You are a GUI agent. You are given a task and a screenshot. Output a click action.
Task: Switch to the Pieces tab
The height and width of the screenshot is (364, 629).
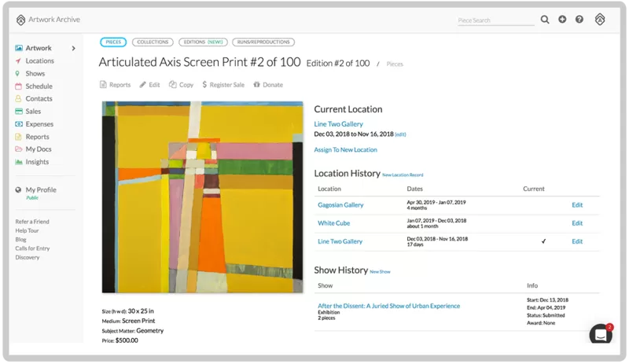tap(113, 42)
